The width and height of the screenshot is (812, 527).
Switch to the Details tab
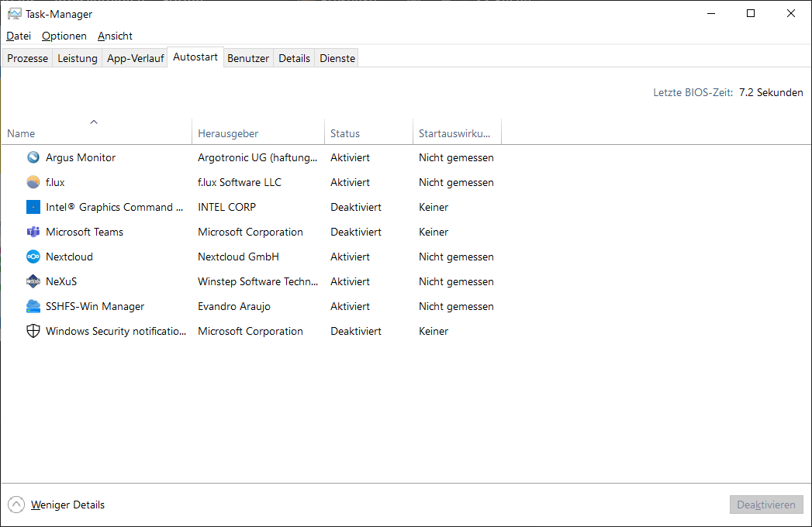[294, 58]
